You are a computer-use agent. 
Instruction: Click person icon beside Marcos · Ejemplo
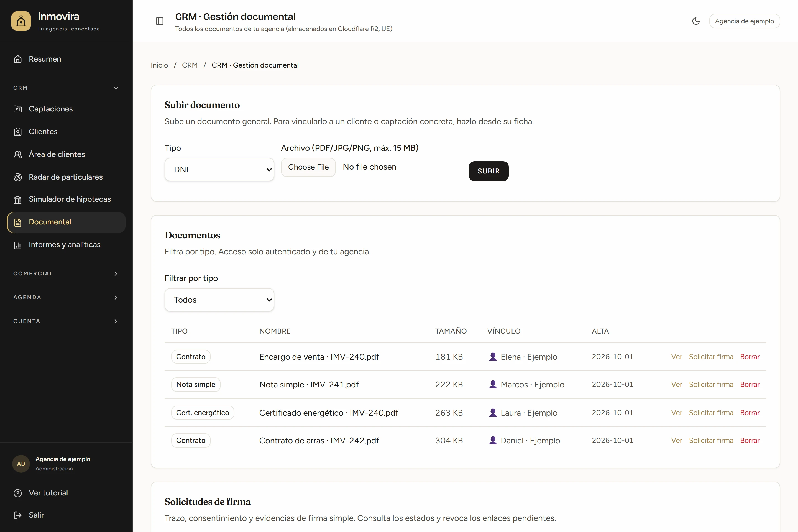coord(493,384)
